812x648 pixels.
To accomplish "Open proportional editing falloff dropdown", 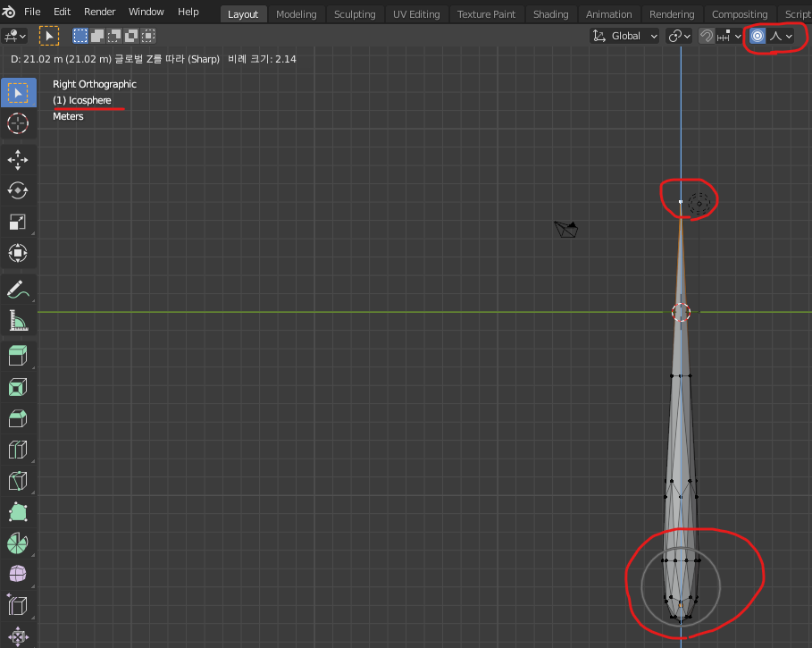I will (781, 36).
